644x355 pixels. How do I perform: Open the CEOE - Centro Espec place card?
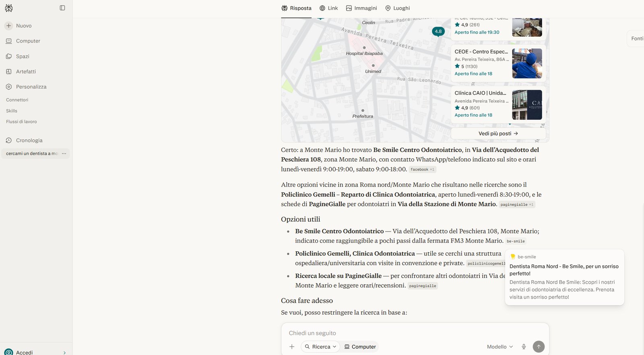(x=498, y=63)
